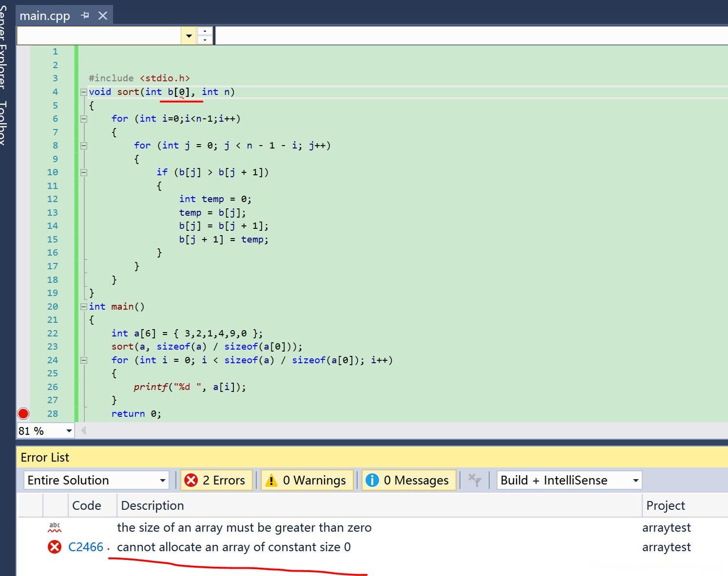Viewport: 728px width, 576px height.
Task: Toggle the 0 Warnings filter
Action: (307, 481)
